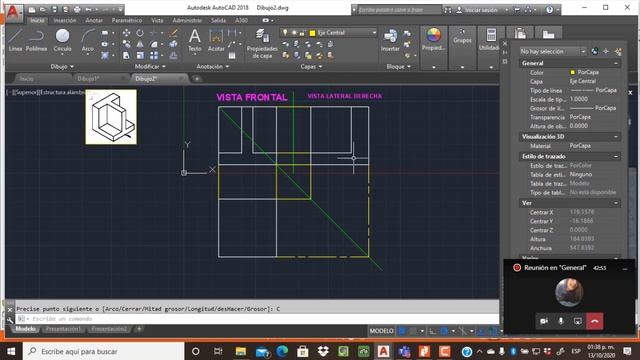Viewport: 640px width, 360px height.
Task: Open Windows search box in taskbar
Action: 104,351
